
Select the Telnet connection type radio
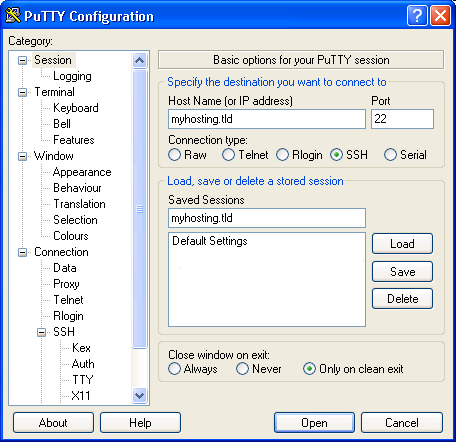click(x=228, y=155)
